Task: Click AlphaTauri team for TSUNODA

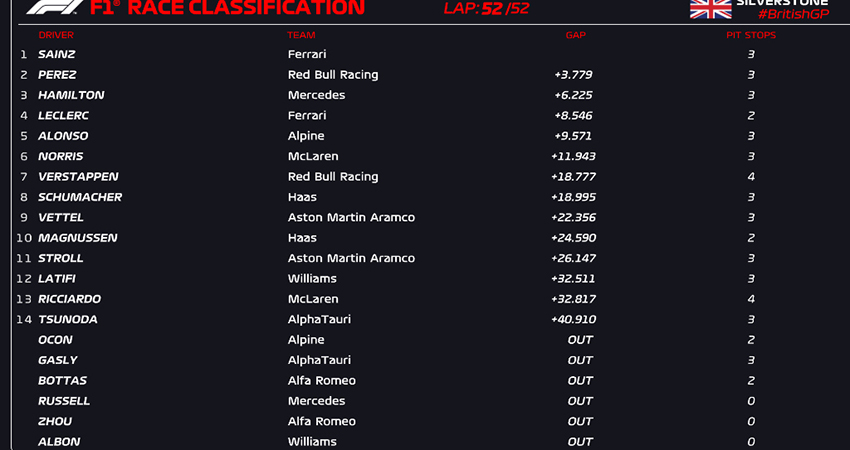Action: (x=319, y=319)
